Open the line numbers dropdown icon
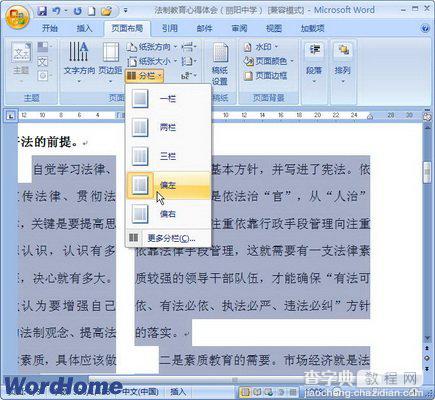 [189, 61]
